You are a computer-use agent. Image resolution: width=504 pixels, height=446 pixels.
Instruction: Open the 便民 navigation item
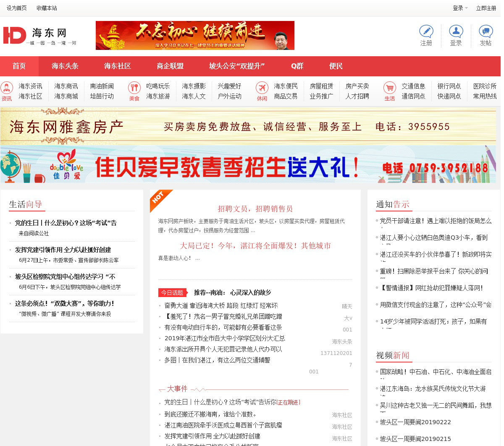pyautogui.click(x=336, y=66)
